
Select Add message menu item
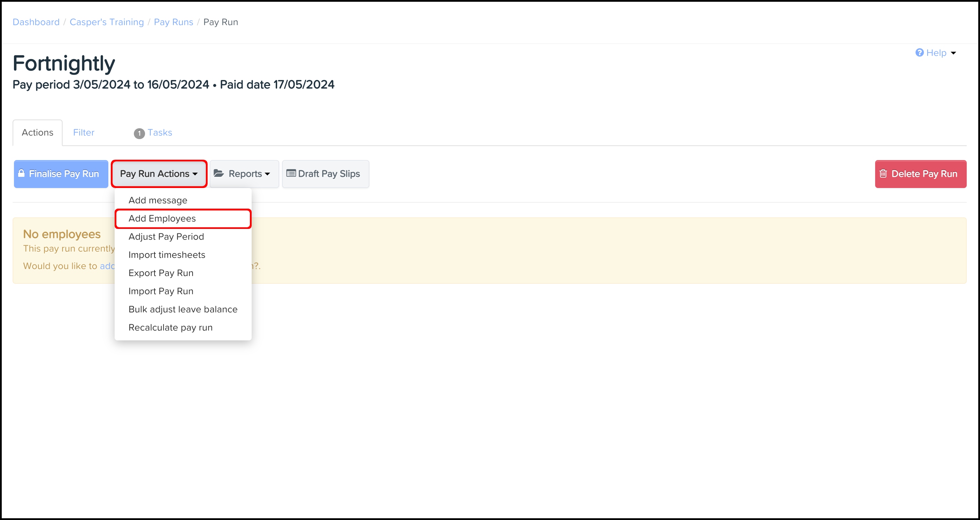[158, 200]
